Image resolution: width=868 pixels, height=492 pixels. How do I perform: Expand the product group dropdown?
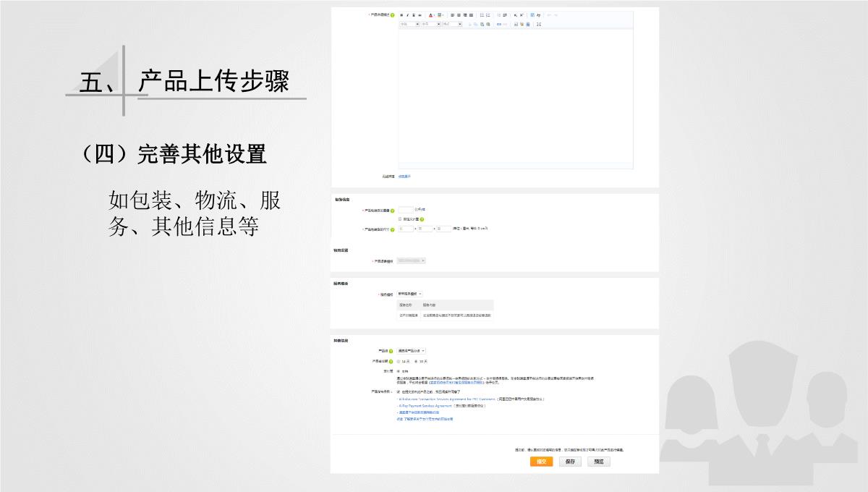(x=412, y=350)
